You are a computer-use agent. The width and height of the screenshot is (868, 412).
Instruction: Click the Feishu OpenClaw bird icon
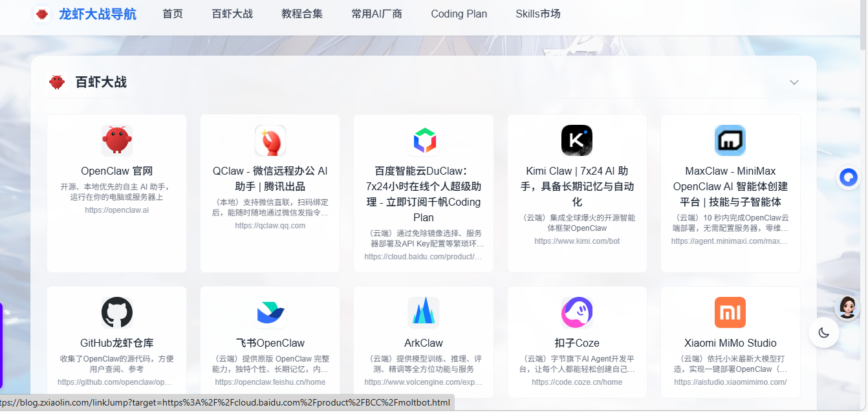[270, 312]
